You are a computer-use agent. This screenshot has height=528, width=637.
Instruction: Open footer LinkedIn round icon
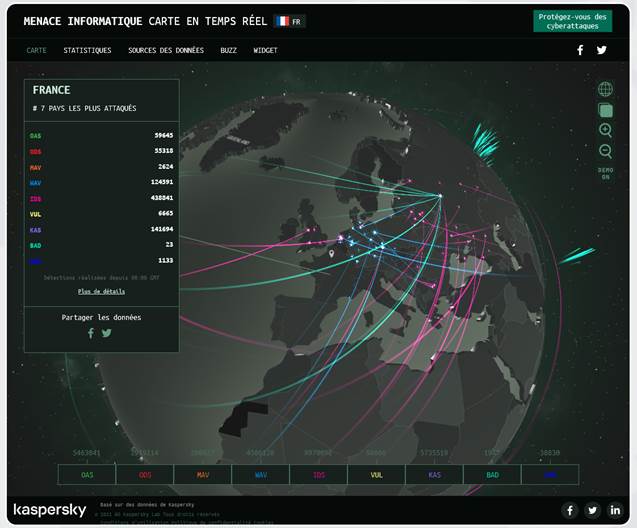tap(615, 510)
